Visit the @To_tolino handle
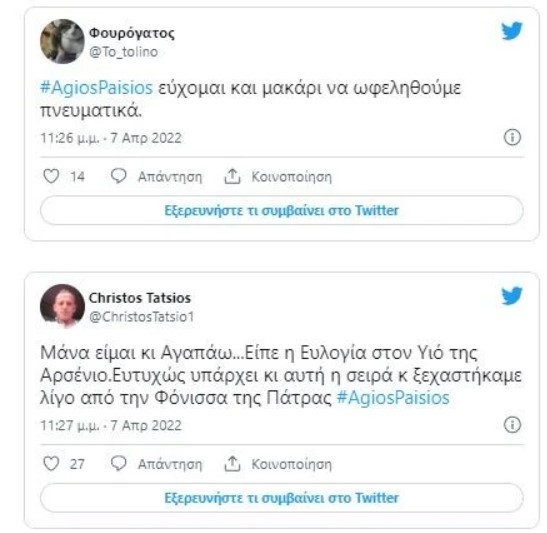The image size is (547, 533). 123,52
